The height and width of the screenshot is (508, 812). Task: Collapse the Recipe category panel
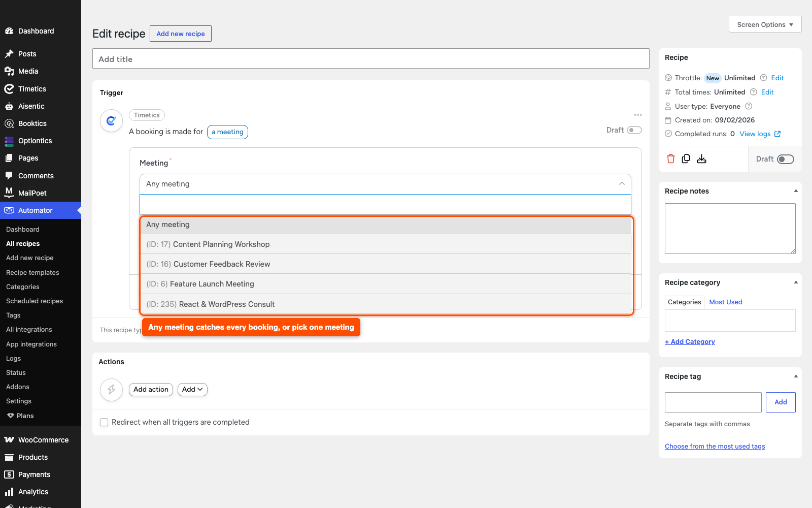tap(796, 282)
